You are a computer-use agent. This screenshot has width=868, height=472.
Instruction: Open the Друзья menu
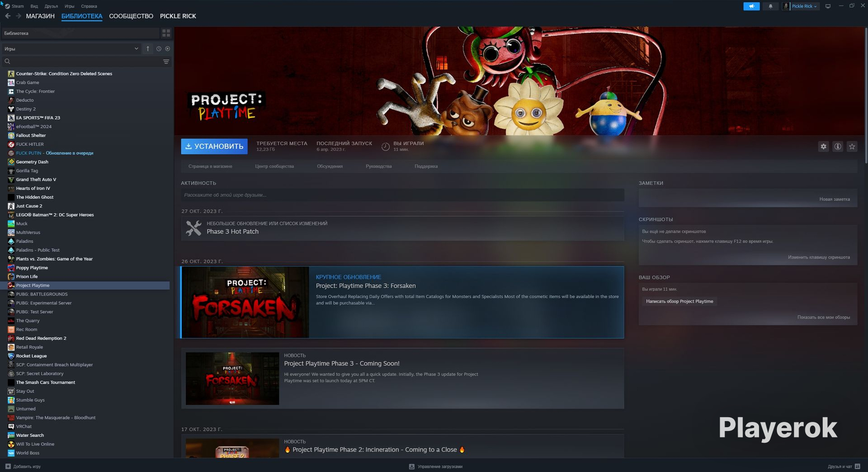point(51,6)
